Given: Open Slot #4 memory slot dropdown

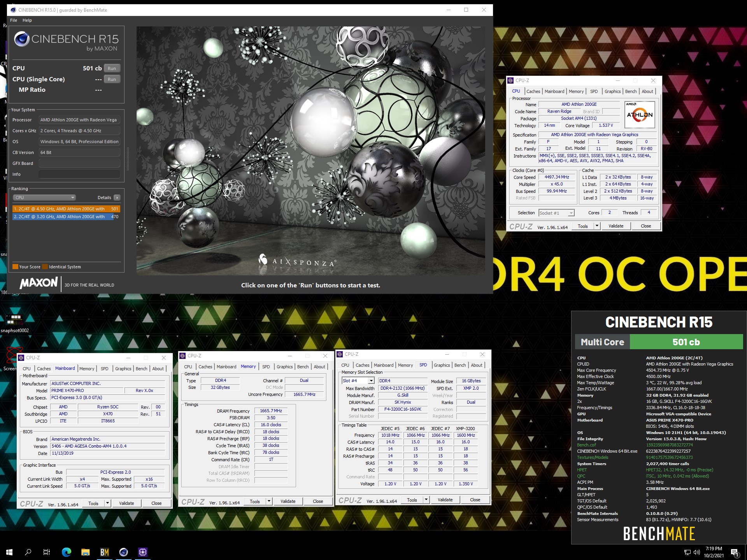Looking at the screenshot, I should click(358, 381).
